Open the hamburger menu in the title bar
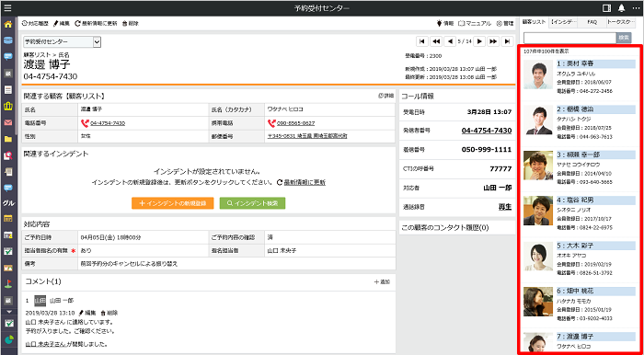644x355 pixels. pyautogui.click(x=7, y=7)
